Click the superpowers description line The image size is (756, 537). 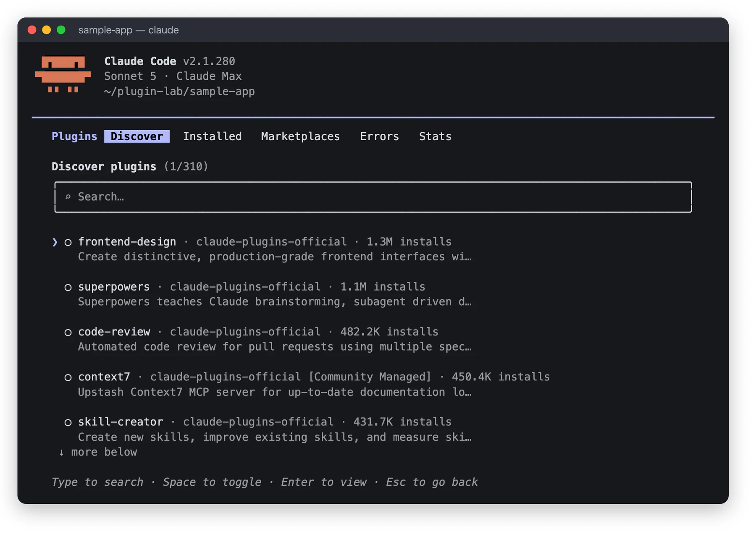click(275, 301)
